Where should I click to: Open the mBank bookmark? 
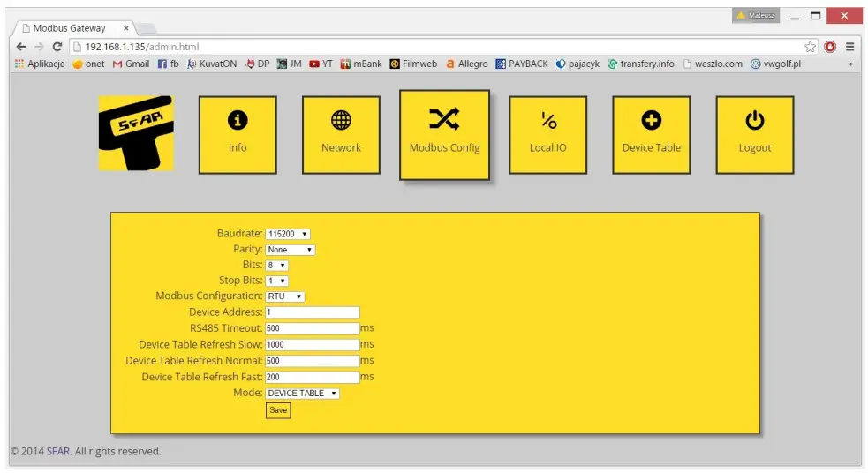[x=361, y=64]
